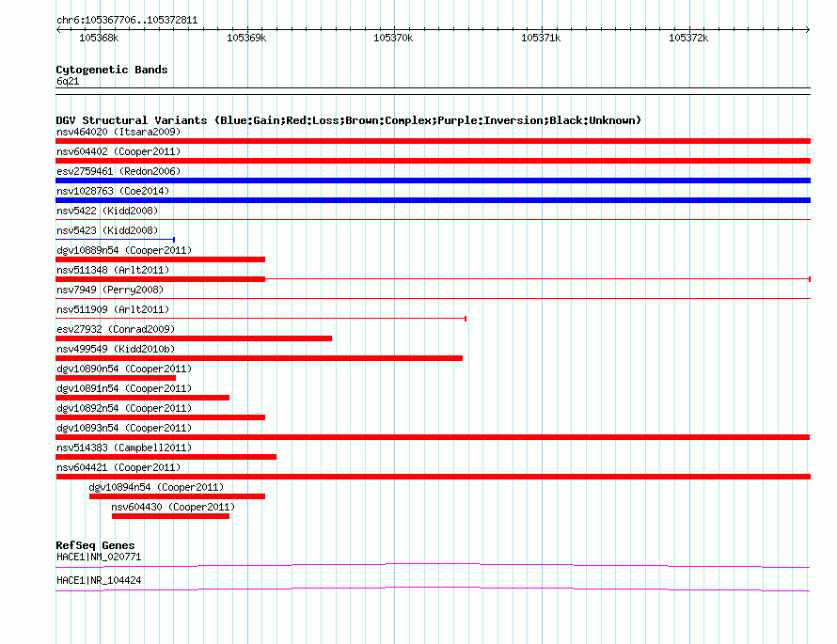Click the 105369k ruler position
Viewport: 837px width, 644px height.
click(246, 38)
